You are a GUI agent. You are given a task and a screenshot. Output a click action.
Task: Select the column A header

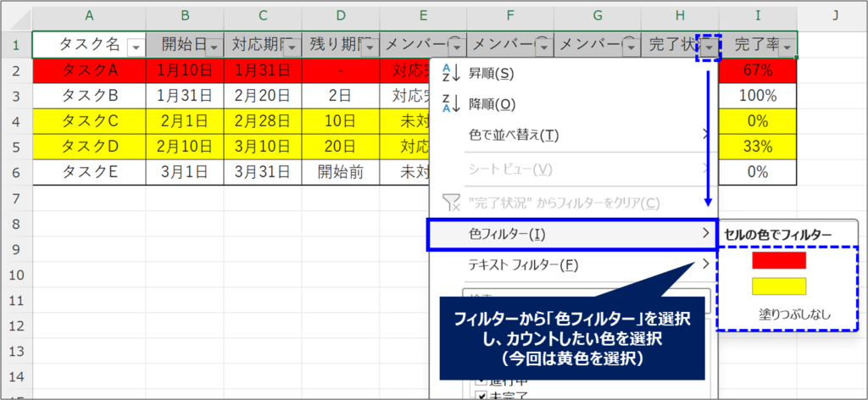click(89, 16)
